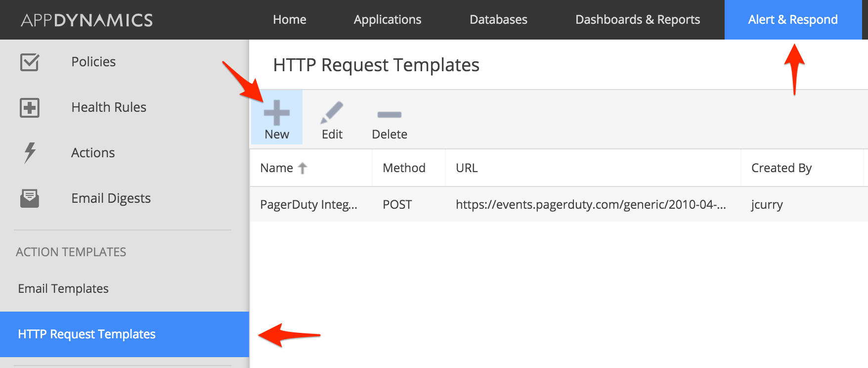Viewport: 868px width, 368px height.
Task: Open the Home tab
Action: coord(290,20)
